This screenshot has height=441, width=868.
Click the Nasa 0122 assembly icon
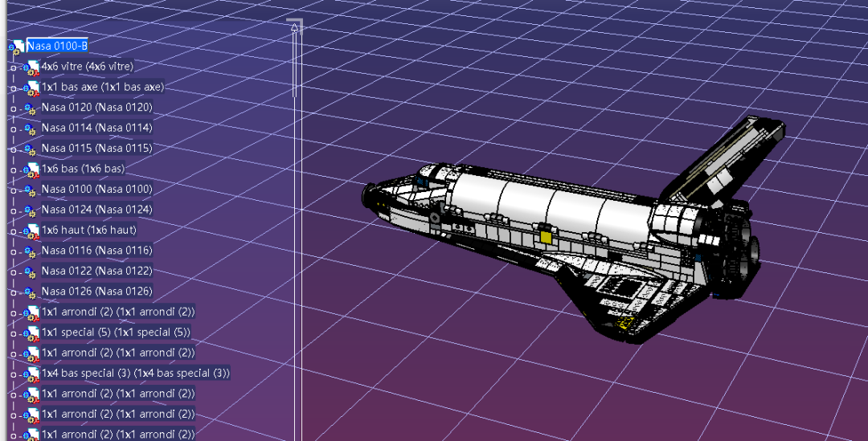(x=30, y=272)
